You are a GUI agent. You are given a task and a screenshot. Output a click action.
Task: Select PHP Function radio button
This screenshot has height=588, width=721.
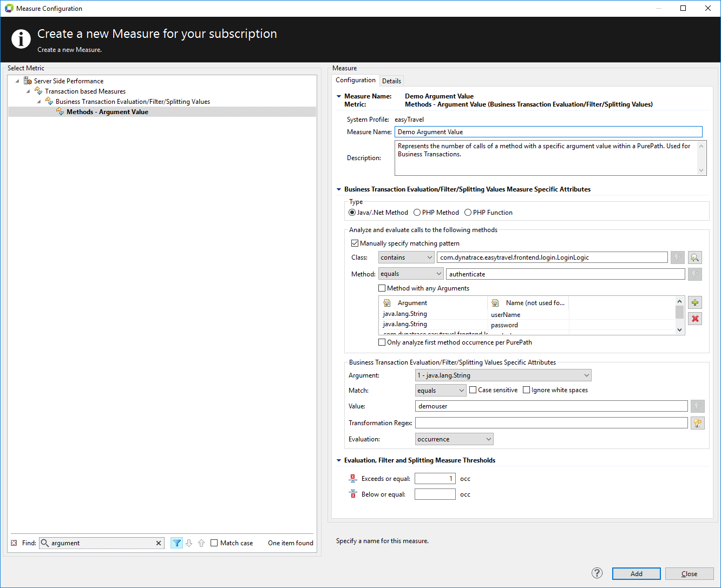(468, 213)
